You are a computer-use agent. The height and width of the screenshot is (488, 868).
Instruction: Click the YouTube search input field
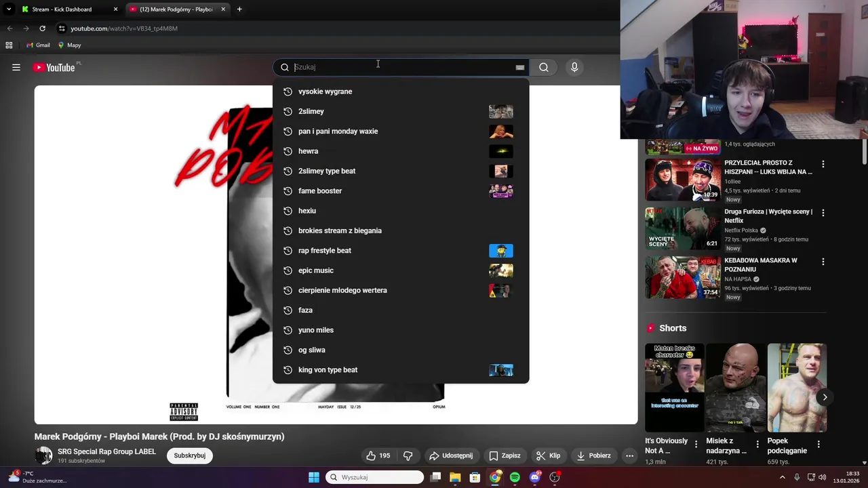tap(400, 67)
